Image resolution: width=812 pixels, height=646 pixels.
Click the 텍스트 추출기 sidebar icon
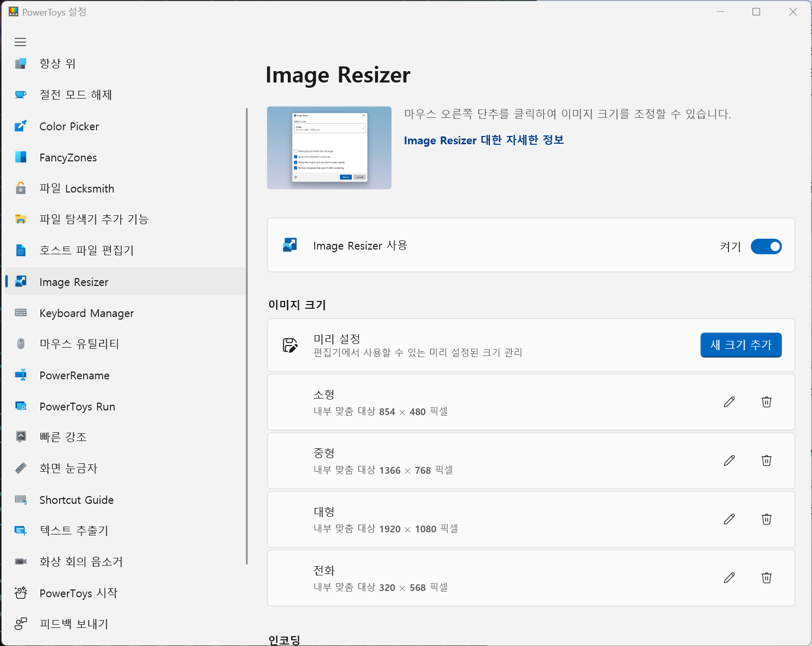(x=21, y=530)
